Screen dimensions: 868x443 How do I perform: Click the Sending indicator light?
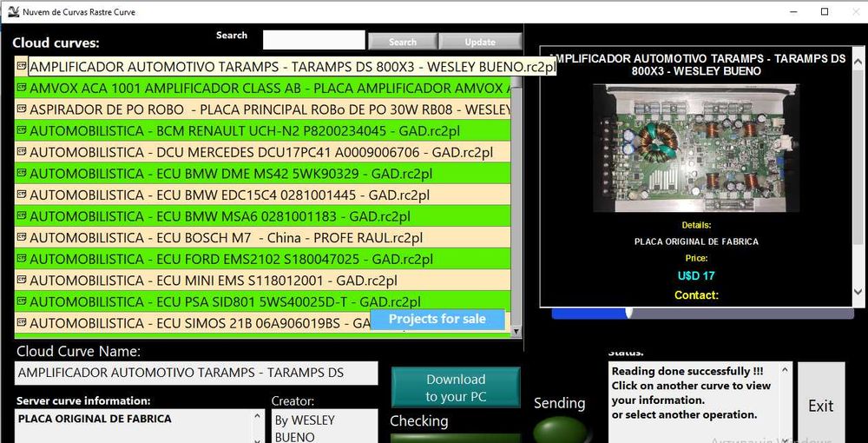(559, 431)
